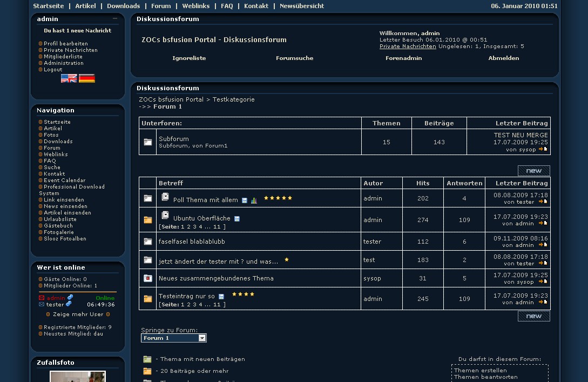
Task: Open Weblinks in the top menu bar
Action: [x=195, y=6]
